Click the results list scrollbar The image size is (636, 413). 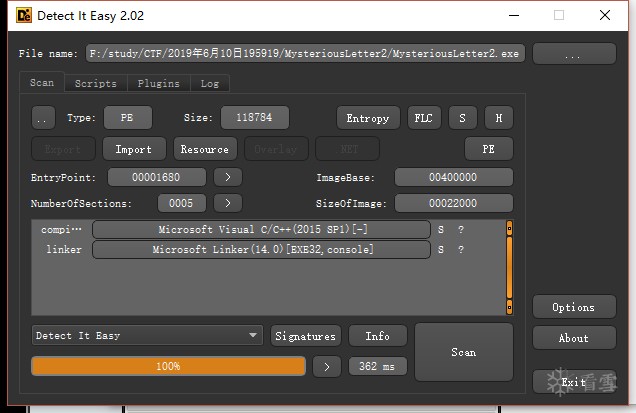(x=509, y=268)
